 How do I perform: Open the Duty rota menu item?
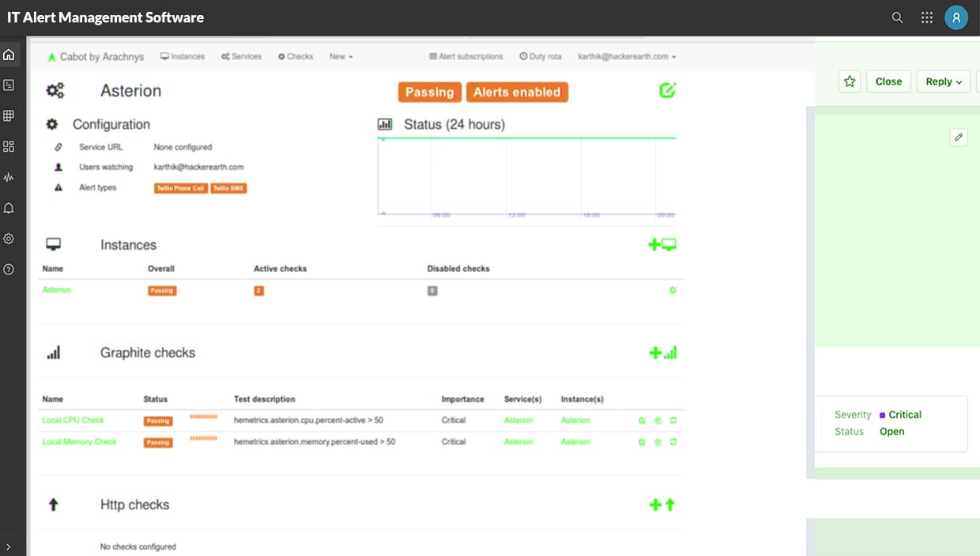[x=541, y=56]
